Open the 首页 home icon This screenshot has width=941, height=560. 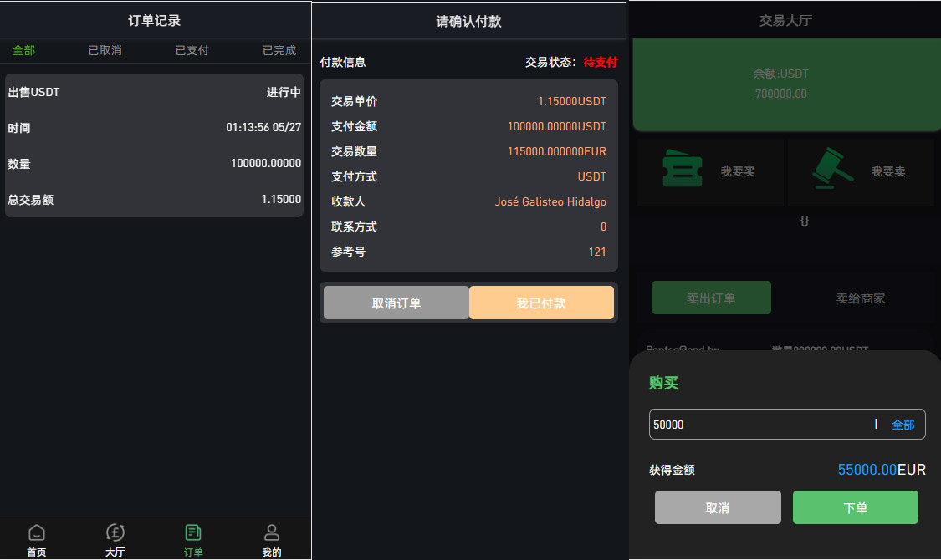pos(37,532)
